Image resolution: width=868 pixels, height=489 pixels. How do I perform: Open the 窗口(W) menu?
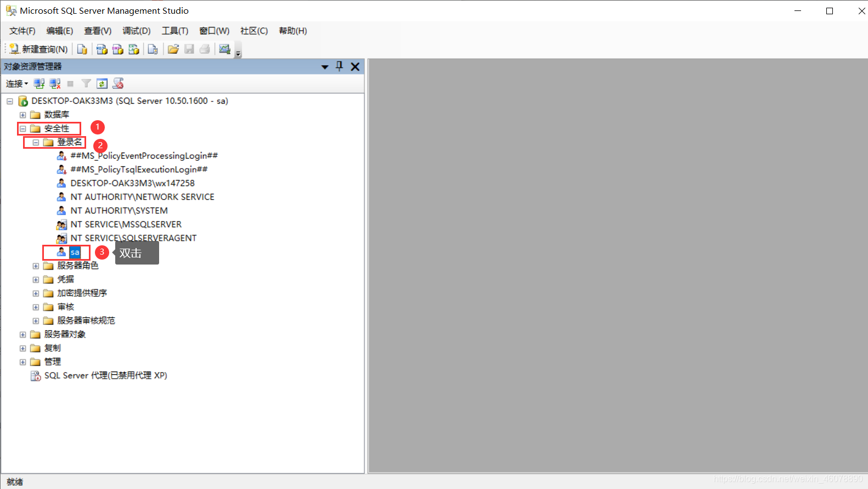tap(214, 31)
